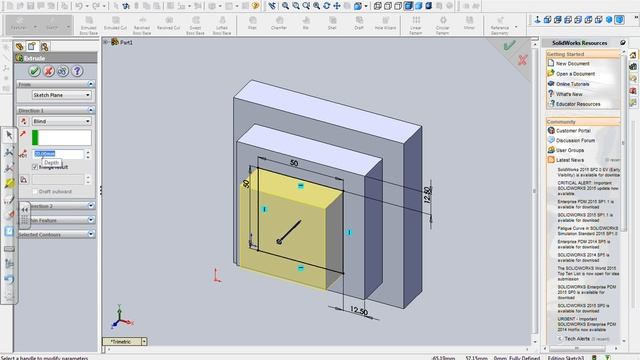The image size is (640, 360).
Task: Collapse the Direction 1 section
Action: 91,110
